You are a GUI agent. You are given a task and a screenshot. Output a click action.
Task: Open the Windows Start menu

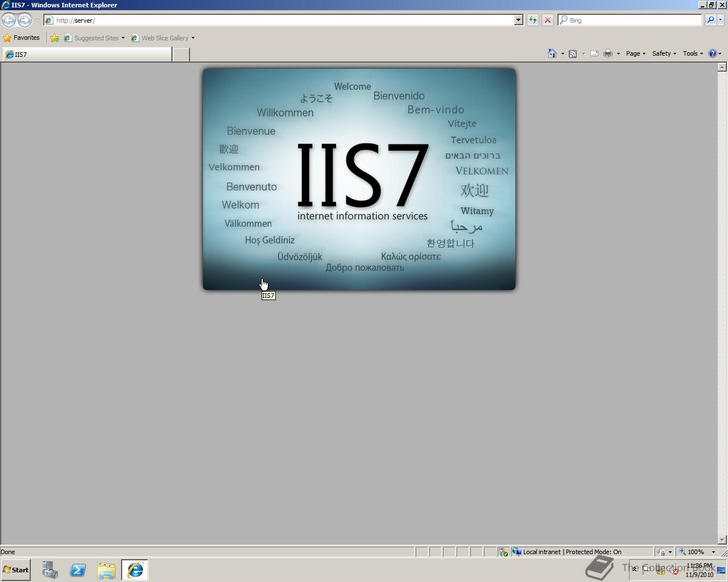16,570
